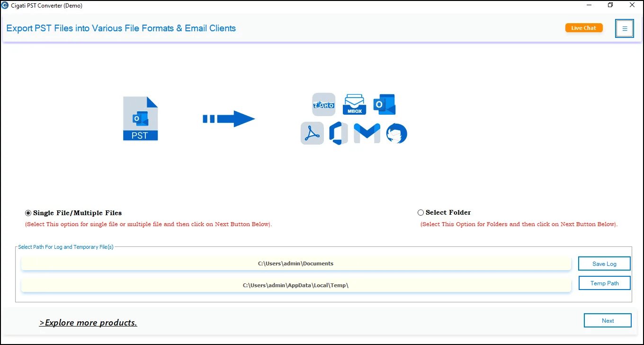Click the Adobe PDF icon

click(x=312, y=133)
